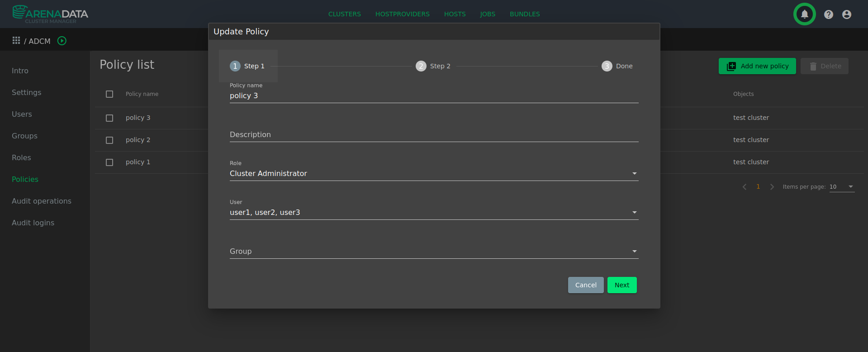868x352 pixels.
Task: Open the user account profile icon
Action: pos(846,14)
